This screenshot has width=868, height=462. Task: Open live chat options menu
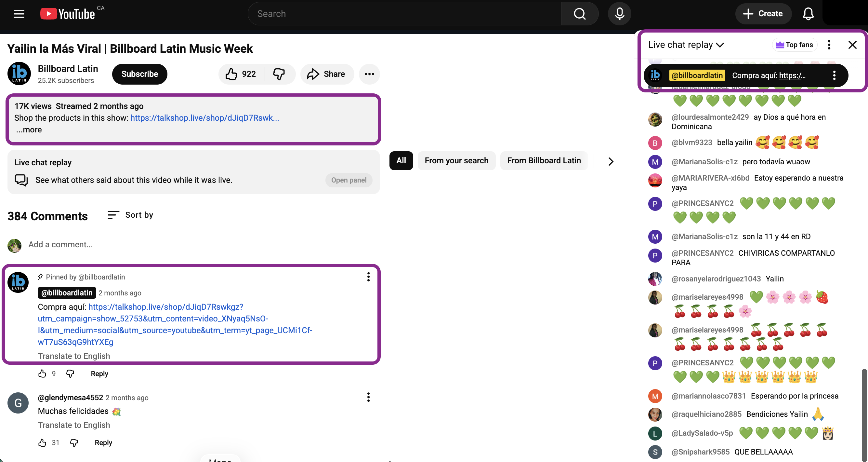(x=829, y=45)
